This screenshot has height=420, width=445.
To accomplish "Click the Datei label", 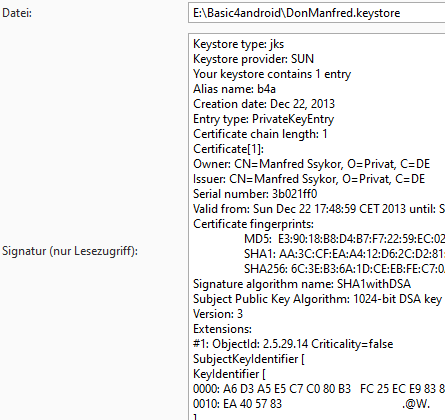I will [17, 13].
